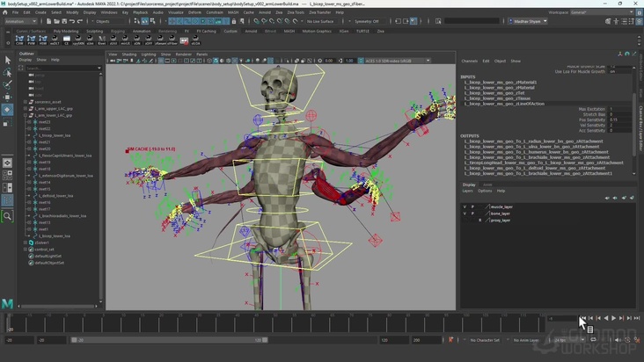Select the Scale tool in toolbox
This screenshot has width=644, height=362.
click(x=7, y=122)
